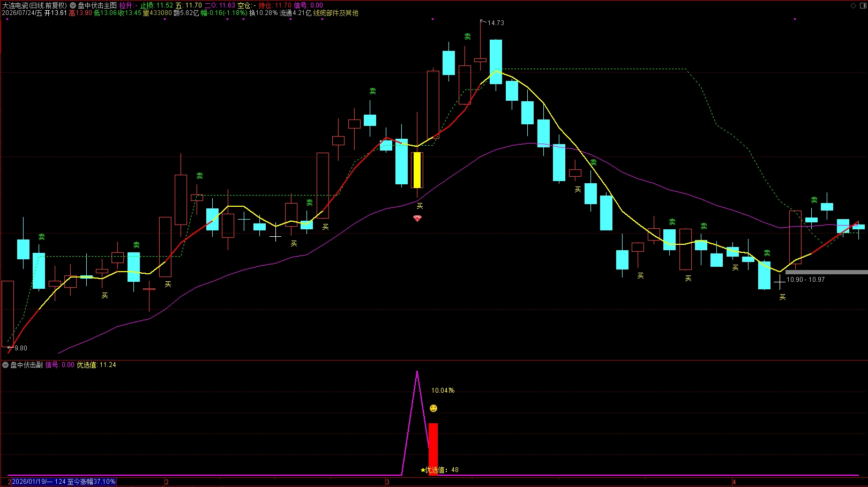Expand the 盘中伏击主图 indicator dropdown arrow
This screenshot has width=868, height=487.
pos(73,5)
